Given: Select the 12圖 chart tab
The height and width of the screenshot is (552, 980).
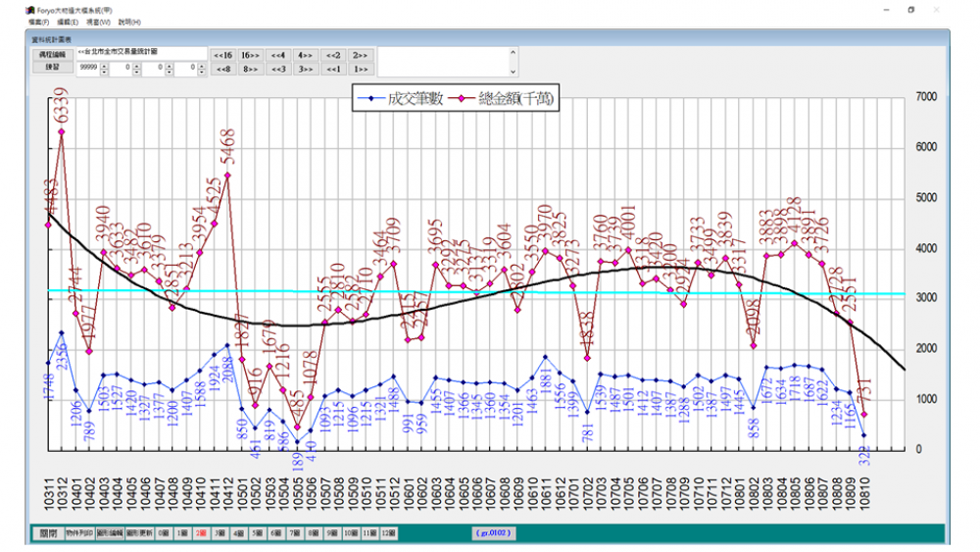Looking at the screenshot, I should tap(388, 532).
